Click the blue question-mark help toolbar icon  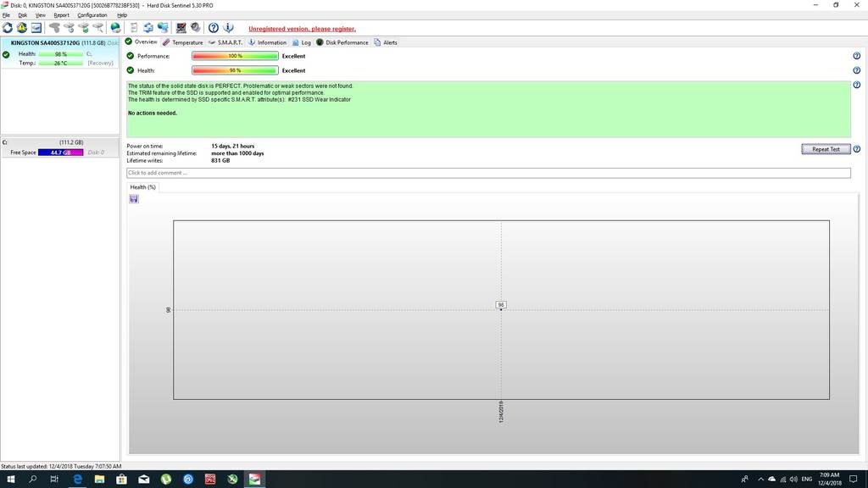(x=213, y=28)
